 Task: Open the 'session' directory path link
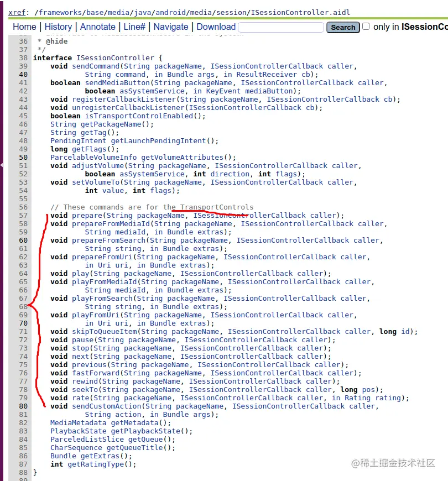[231, 12]
